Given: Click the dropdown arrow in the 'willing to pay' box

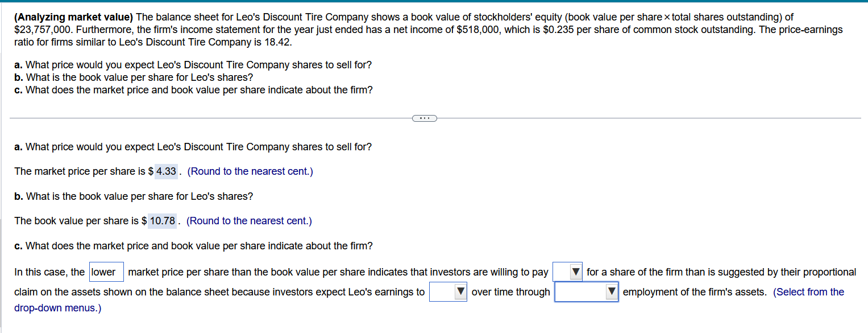Looking at the screenshot, I should coord(575,272).
